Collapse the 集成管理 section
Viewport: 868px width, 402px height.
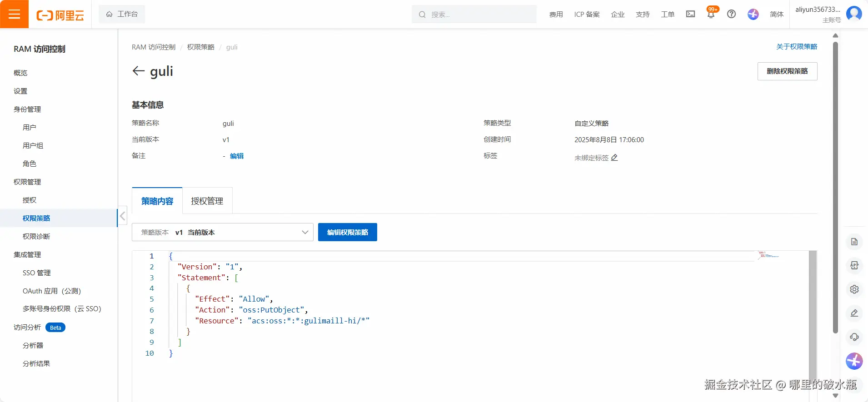27,254
